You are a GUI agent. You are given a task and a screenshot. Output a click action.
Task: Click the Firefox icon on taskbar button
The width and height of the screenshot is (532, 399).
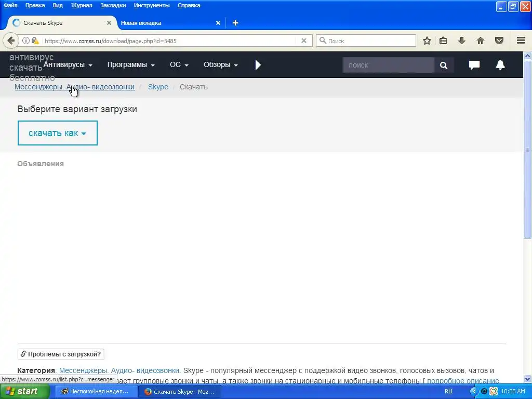[x=148, y=392]
